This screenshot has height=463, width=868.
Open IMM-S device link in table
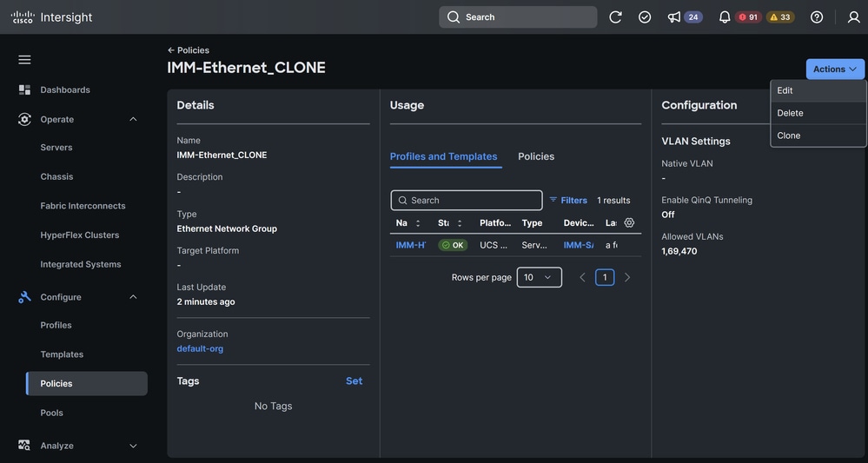pyautogui.click(x=579, y=245)
